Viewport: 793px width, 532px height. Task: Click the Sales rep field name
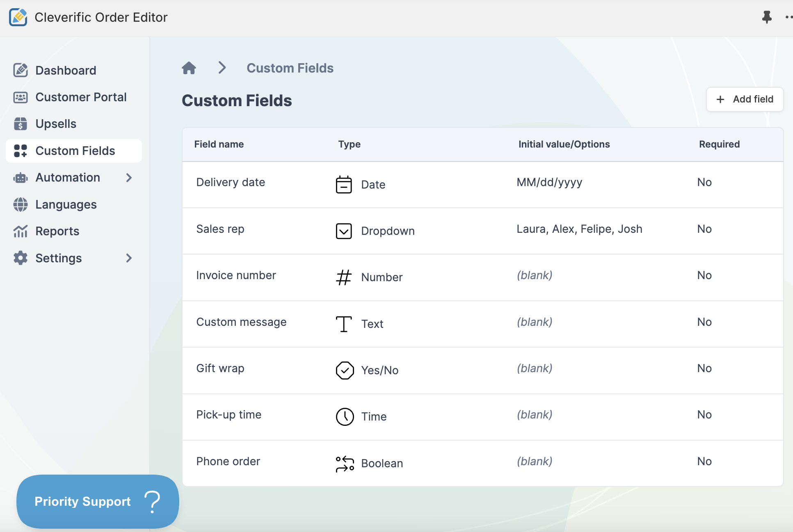220,229
